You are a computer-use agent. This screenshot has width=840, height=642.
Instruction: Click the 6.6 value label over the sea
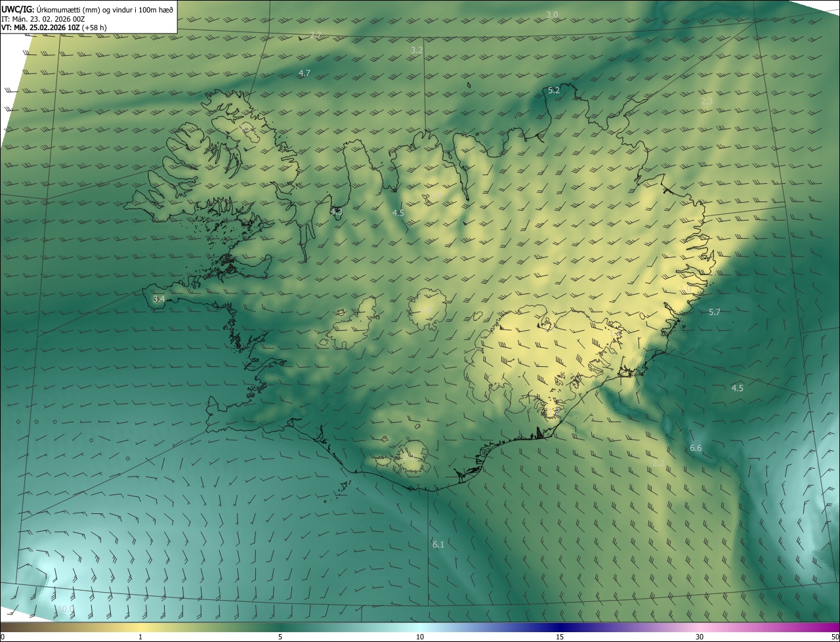pos(696,448)
